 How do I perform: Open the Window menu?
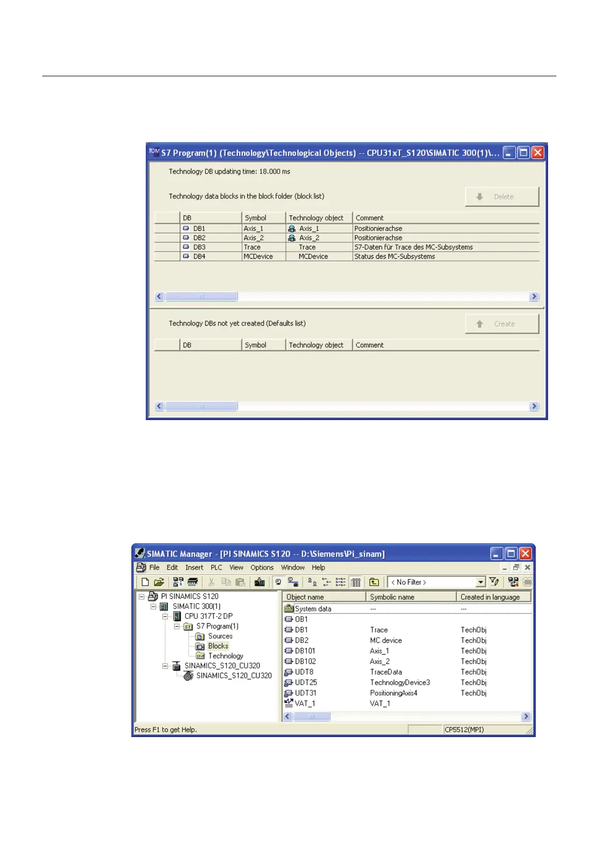(x=293, y=567)
